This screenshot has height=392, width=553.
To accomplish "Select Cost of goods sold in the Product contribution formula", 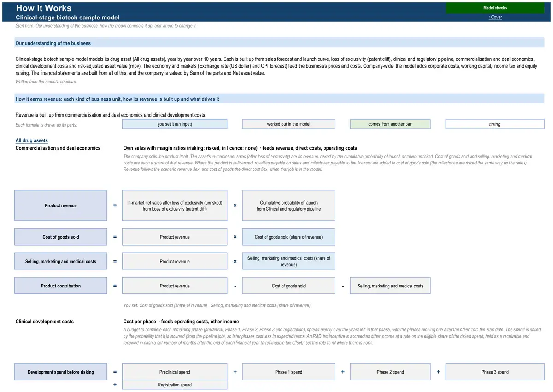I will tap(288, 286).
